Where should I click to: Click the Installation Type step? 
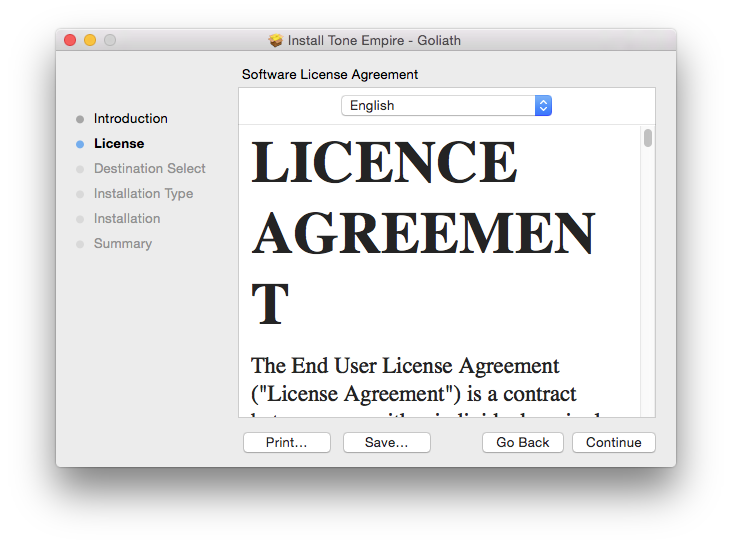(143, 193)
